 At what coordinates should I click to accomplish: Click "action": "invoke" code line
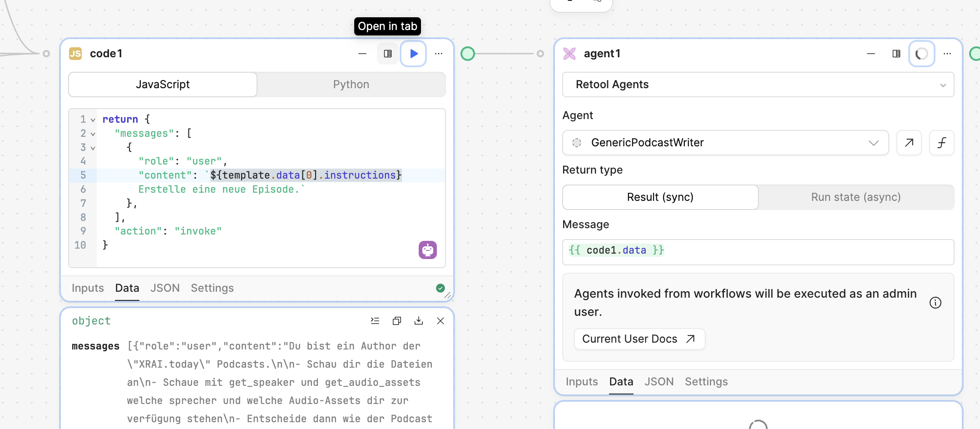tap(168, 231)
